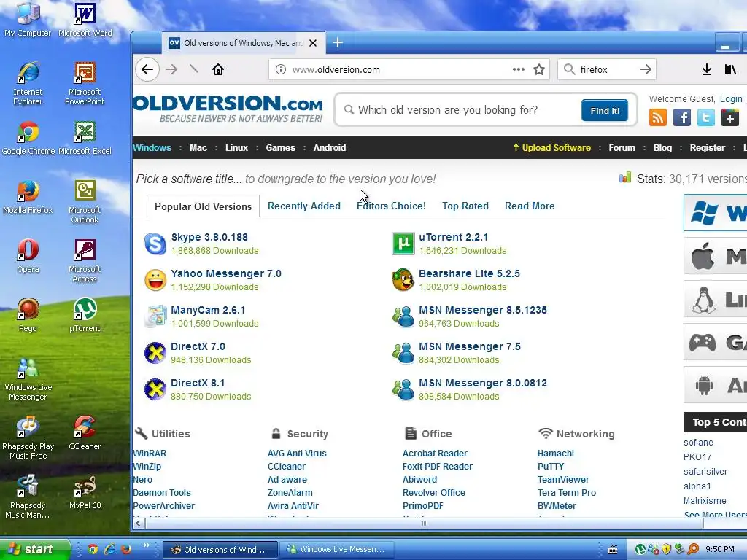This screenshot has width=747, height=560.
Task: Open the library icon in toolbar
Action: point(730,69)
